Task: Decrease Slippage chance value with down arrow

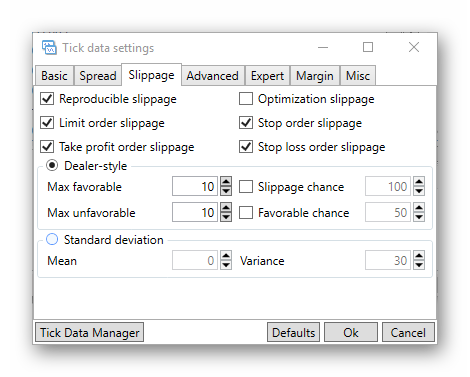Action: [419, 191]
